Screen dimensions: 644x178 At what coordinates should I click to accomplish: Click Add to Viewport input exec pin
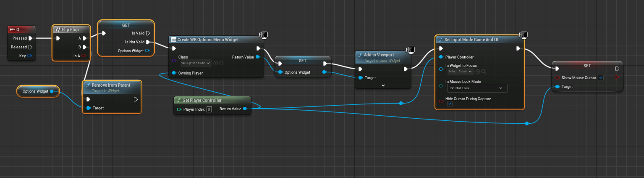(x=360, y=69)
